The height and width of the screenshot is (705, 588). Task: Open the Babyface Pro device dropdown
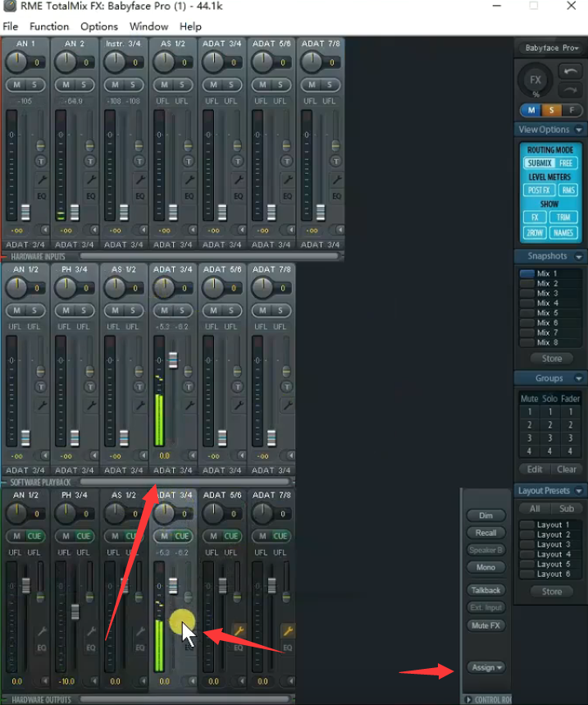(550, 48)
